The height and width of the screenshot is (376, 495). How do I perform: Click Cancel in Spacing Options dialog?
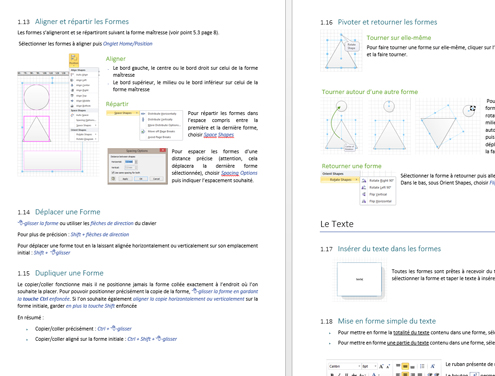(x=156, y=179)
